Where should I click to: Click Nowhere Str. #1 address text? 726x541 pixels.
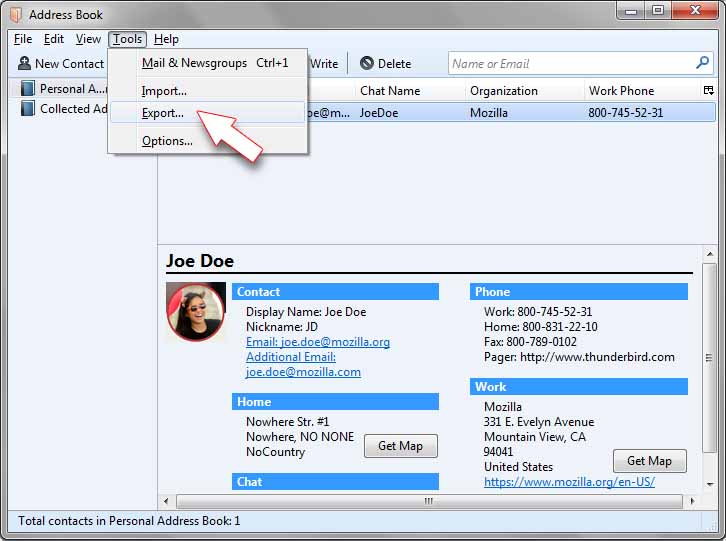click(x=288, y=422)
